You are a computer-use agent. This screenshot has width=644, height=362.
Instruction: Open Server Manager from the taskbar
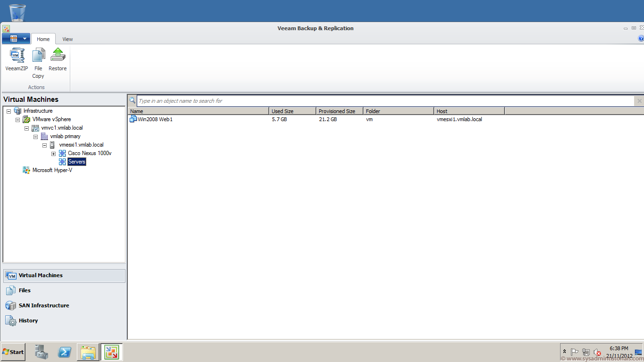point(41,352)
